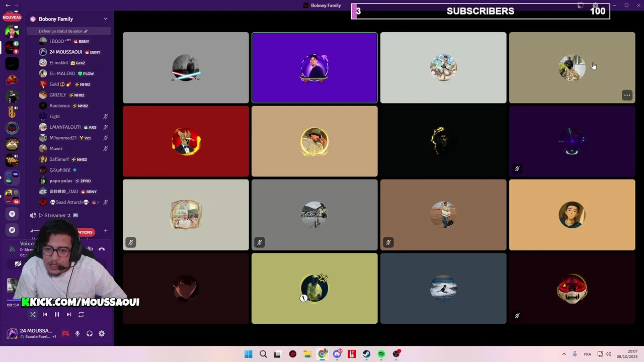The image size is (644, 362).
Task: Select the tan tile with hat avatar
Action: pyautogui.click(x=314, y=141)
